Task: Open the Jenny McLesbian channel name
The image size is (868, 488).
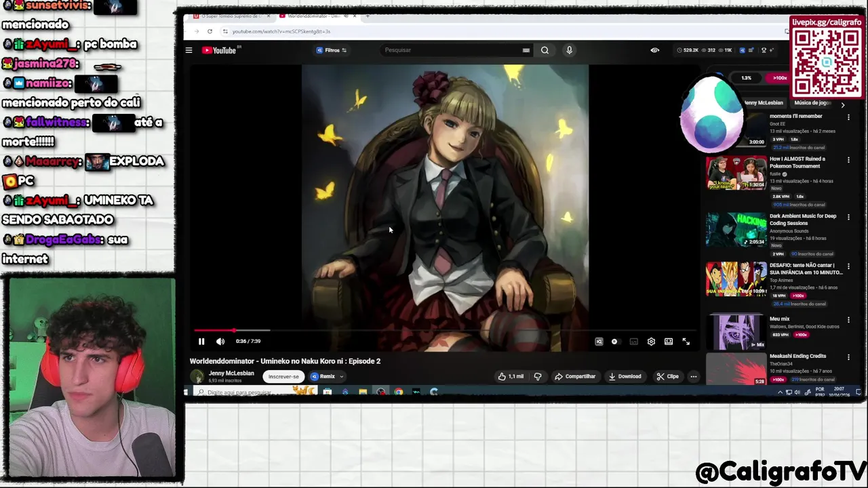Action: [231, 373]
